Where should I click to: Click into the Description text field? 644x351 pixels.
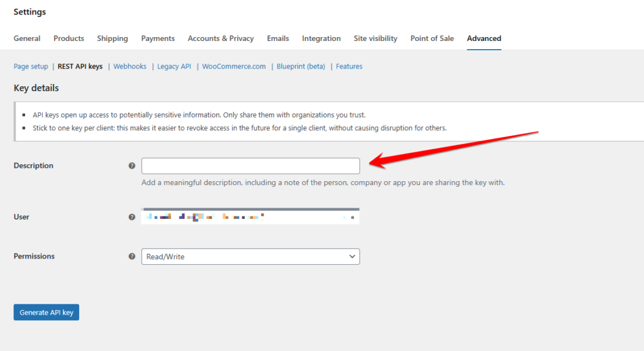pyautogui.click(x=250, y=166)
